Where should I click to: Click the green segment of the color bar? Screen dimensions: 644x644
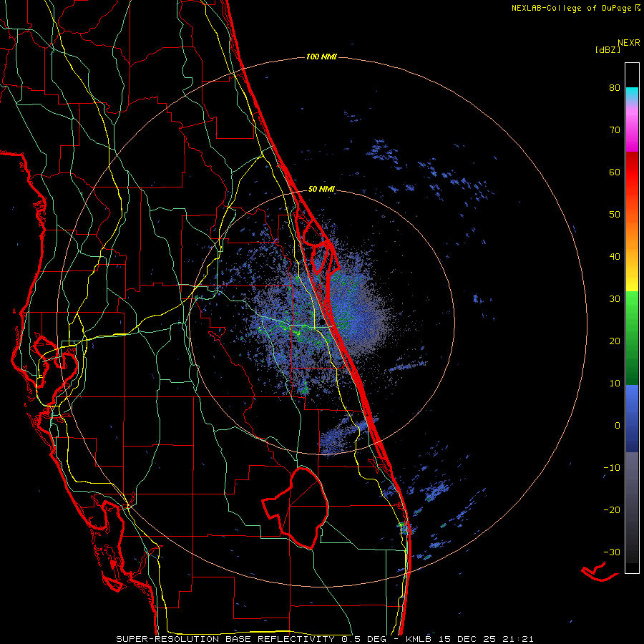(632, 338)
